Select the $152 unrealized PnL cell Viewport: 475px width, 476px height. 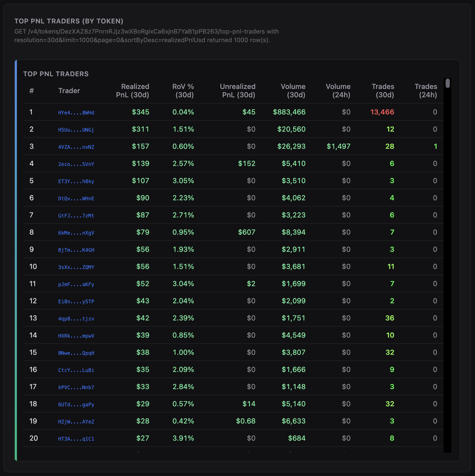point(247,164)
